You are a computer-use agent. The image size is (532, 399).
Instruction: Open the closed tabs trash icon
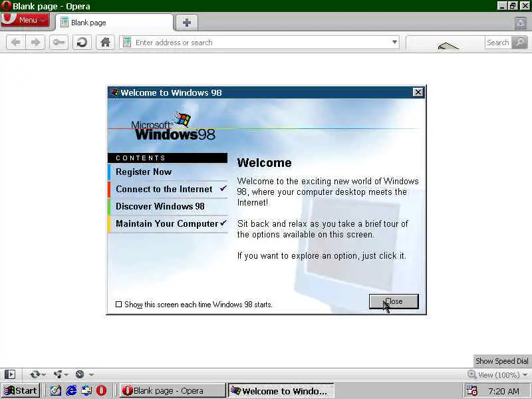[521, 23]
